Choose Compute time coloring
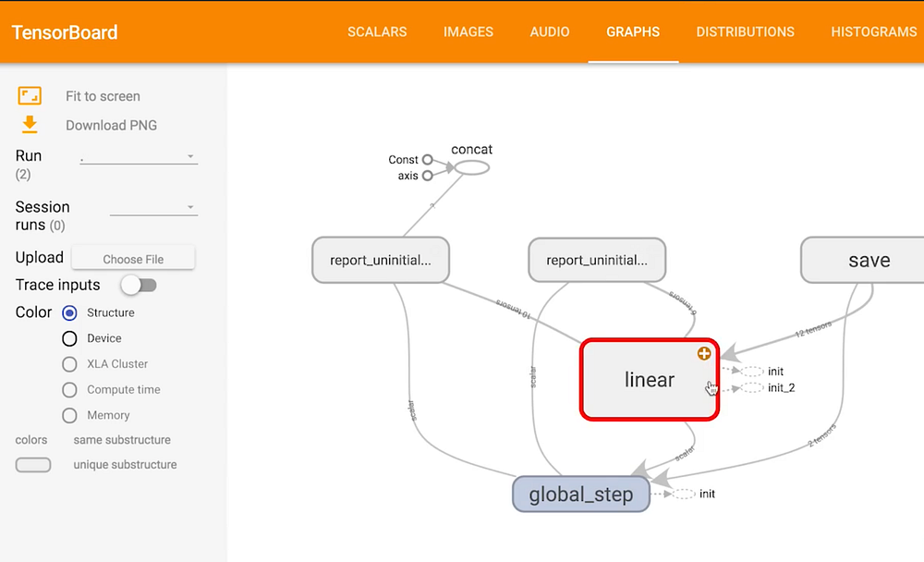This screenshot has height=562, width=924. pyautogui.click(x=69, y=389)
